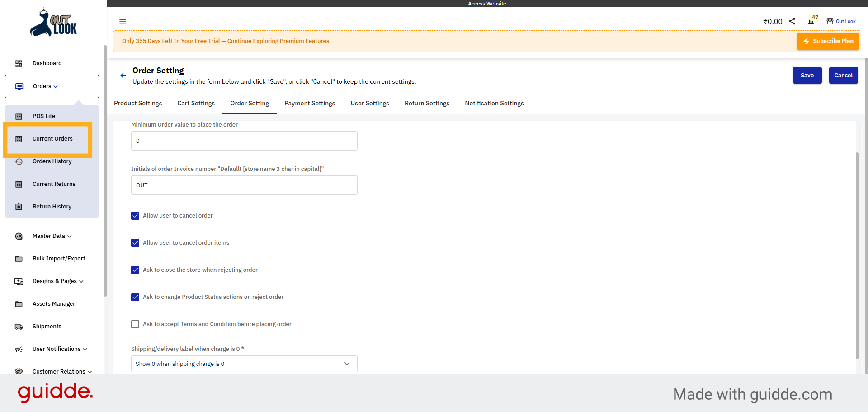The height and width of the screenshot is (412, 868).
Task: Click the store icon beside Out Look
Action: point(830,21)
